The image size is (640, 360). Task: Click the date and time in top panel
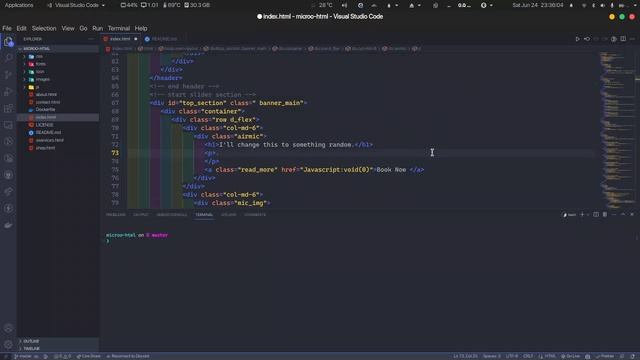pyautogui.click(x=538, y=5)
